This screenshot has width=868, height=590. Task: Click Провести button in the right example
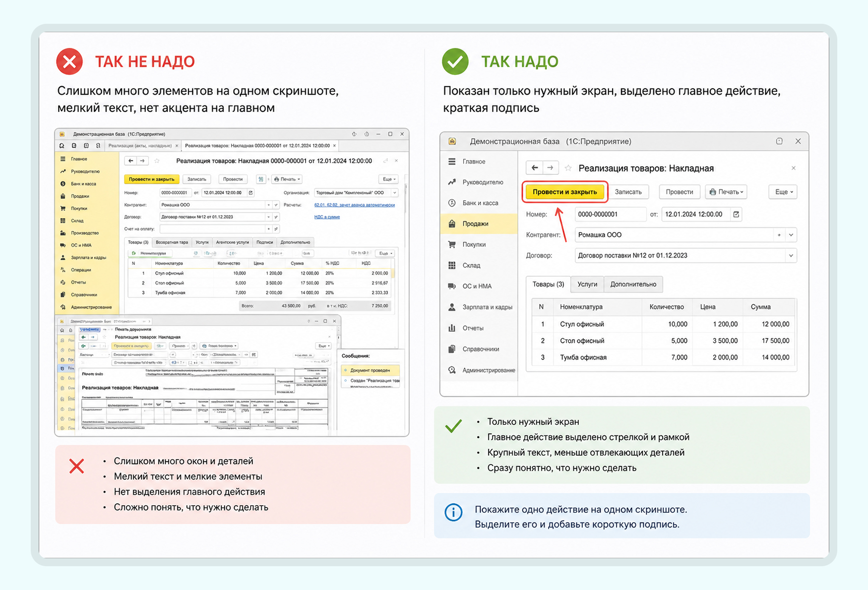click(x=679, y=192)
